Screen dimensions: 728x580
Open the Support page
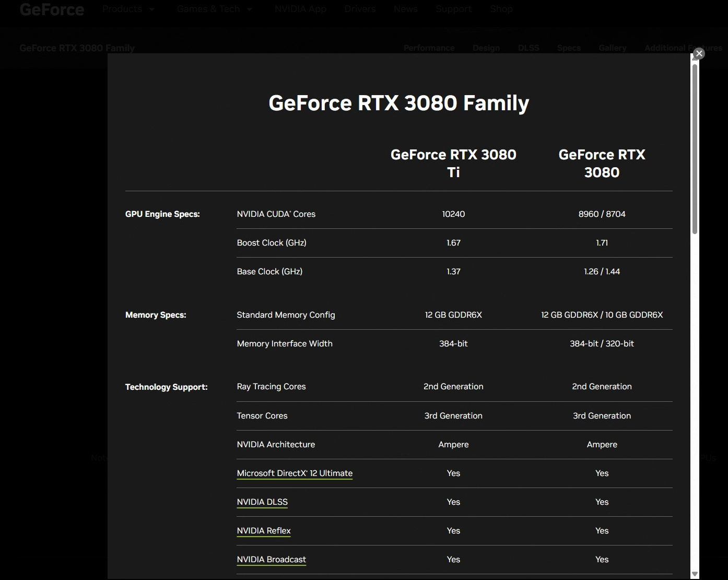[x=453, y=9]
